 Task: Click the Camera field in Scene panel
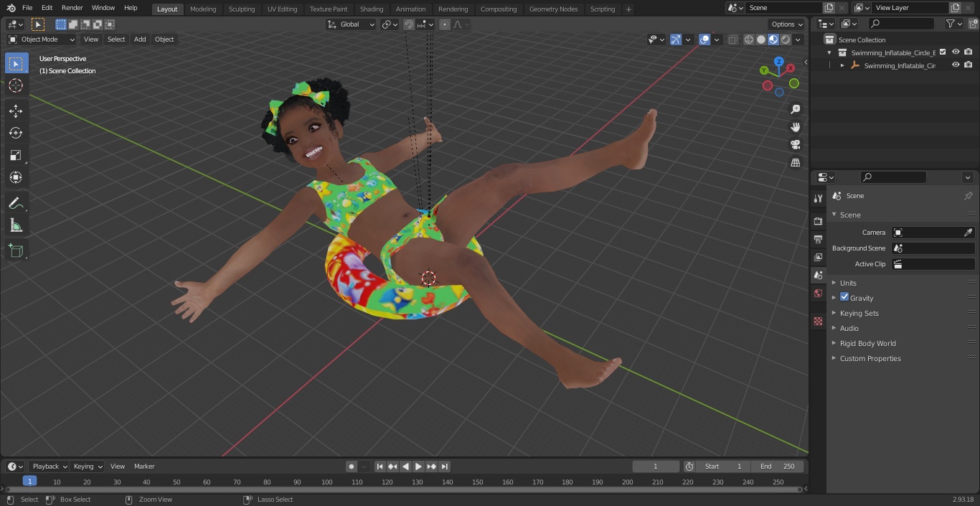point(933,233)
